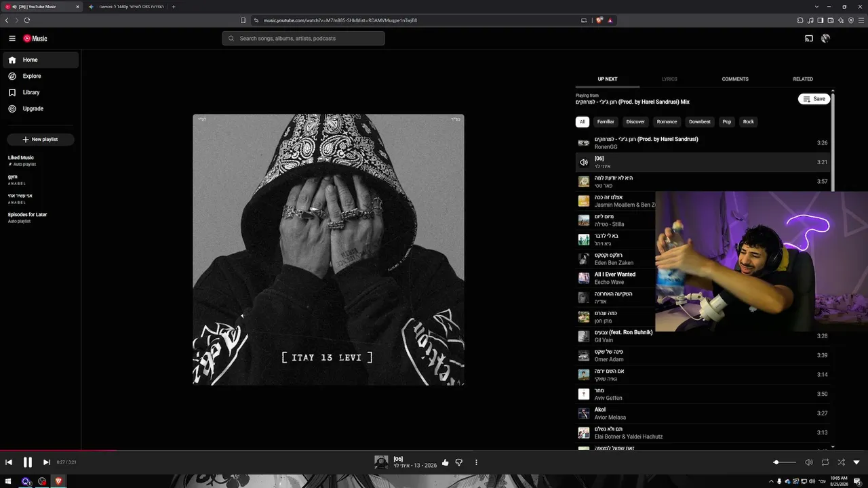Screen dimensions: 868x488
Task: Play All I Ever Wanted by Eecho Wave
Action: point(616,278)
